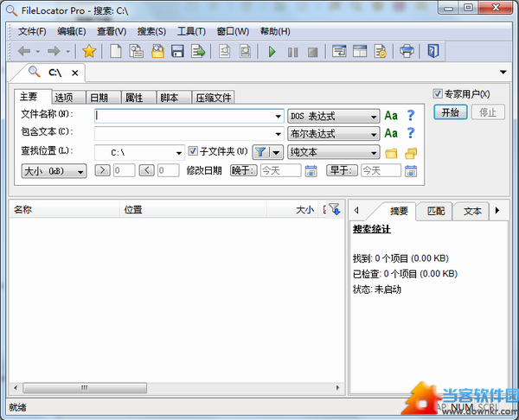Toggle the 专家用户 checkbox
Screen dimensions: 519x420
[437, 94]
